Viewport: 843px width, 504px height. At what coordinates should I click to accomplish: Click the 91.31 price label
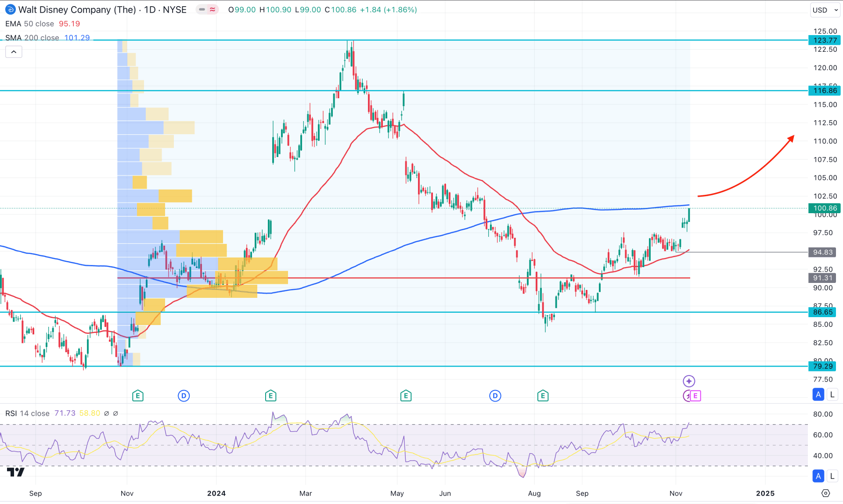point(822,278)
